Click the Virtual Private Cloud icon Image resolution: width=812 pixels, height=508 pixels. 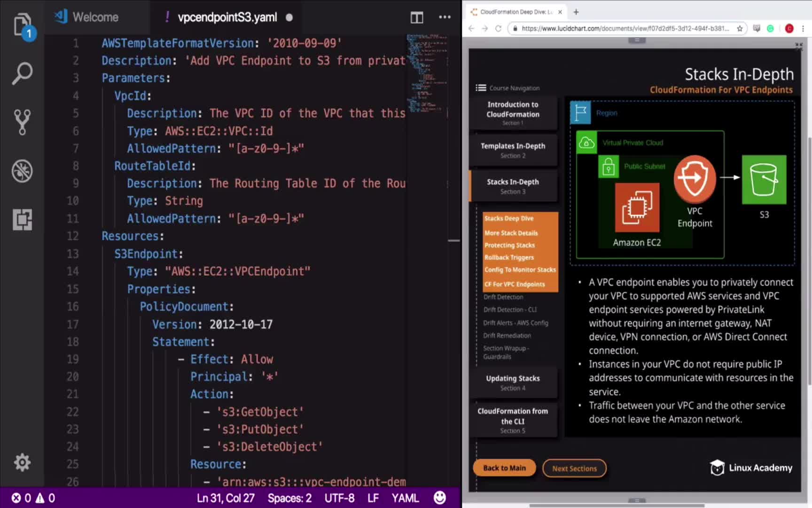point(586,143)
